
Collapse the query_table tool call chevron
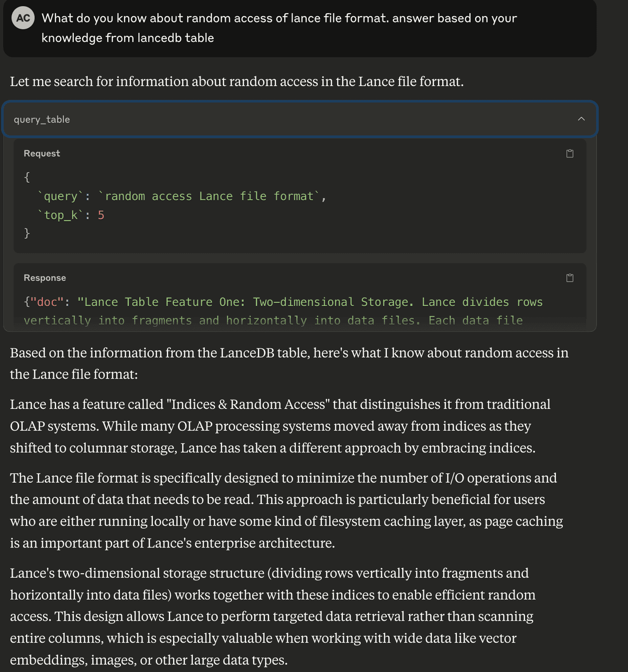581,119
